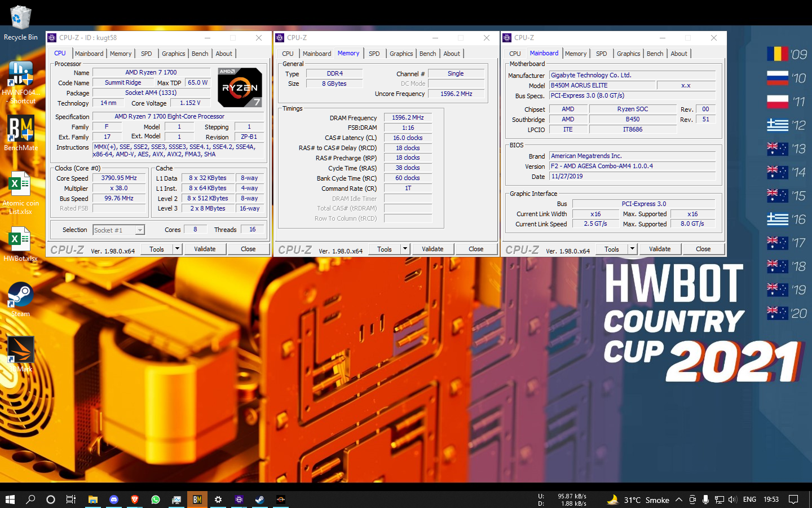
Task: Click the Threads value 16
Action: [x=253, y=229]
